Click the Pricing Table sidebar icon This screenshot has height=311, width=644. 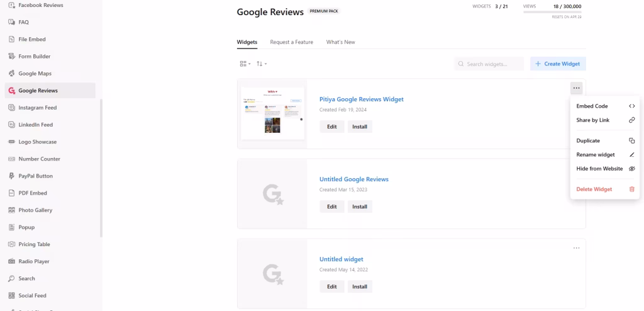(11, 244)
